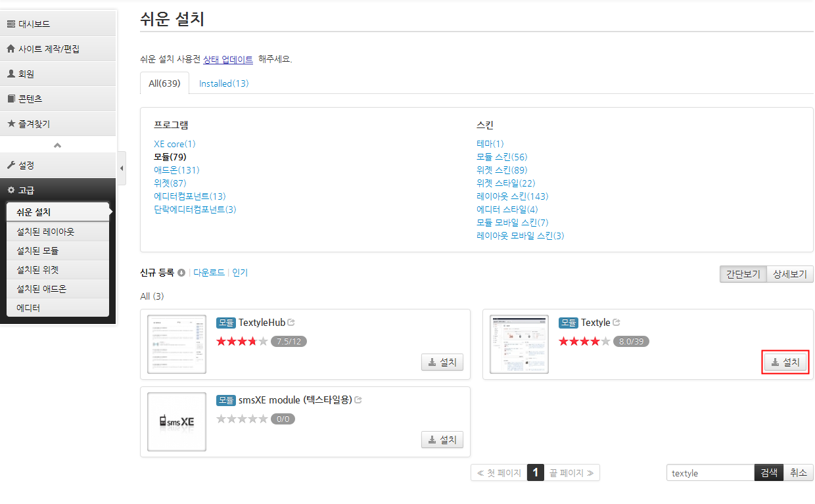The width and height of the screenshot is (815, 504).
Task: Click the TextyleHub preview thumbnail
Action: [177, 344]
